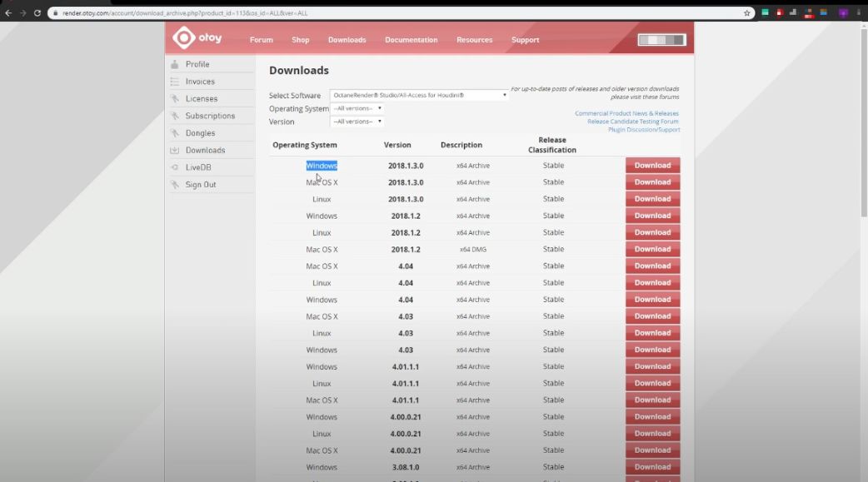Image resolution: width=868 pixels, height=482 pixels.
Task: Click the Profile person icon in sidebar
Action: [x=175, y=64]
